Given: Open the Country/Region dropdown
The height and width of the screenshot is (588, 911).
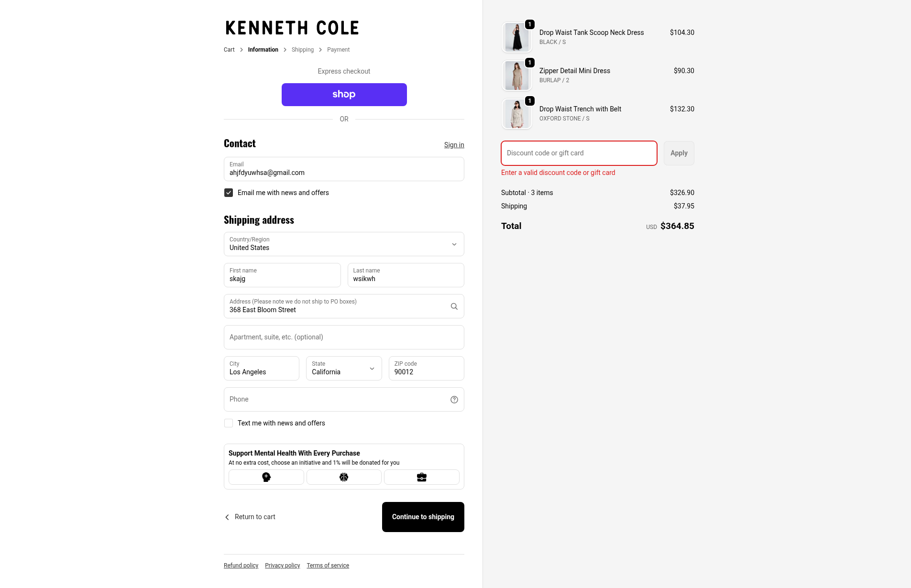Looking at the screenshot, I should coord(344,244).
